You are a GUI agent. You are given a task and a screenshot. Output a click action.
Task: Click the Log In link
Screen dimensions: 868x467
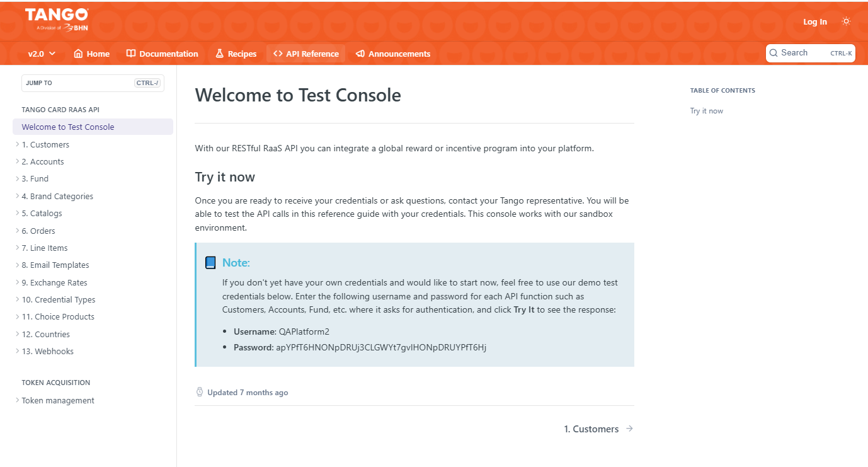(815, 21)
